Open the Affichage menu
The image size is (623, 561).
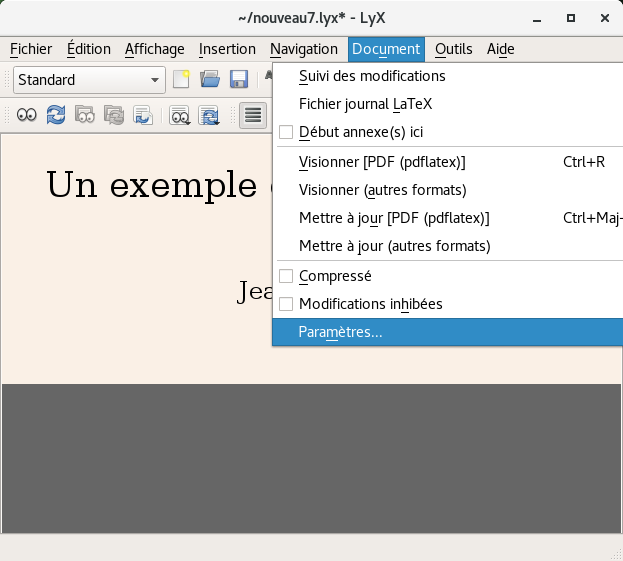tap(155, 49)
